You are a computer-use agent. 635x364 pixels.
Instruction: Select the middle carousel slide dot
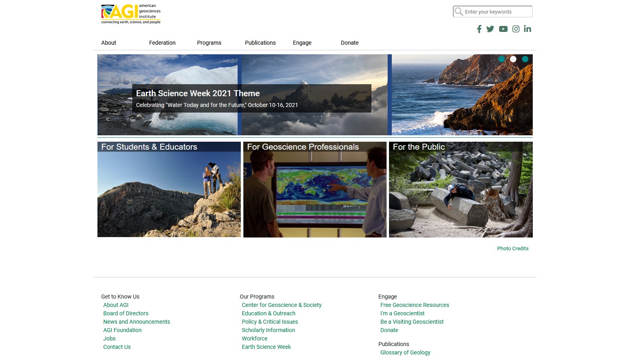513,59
